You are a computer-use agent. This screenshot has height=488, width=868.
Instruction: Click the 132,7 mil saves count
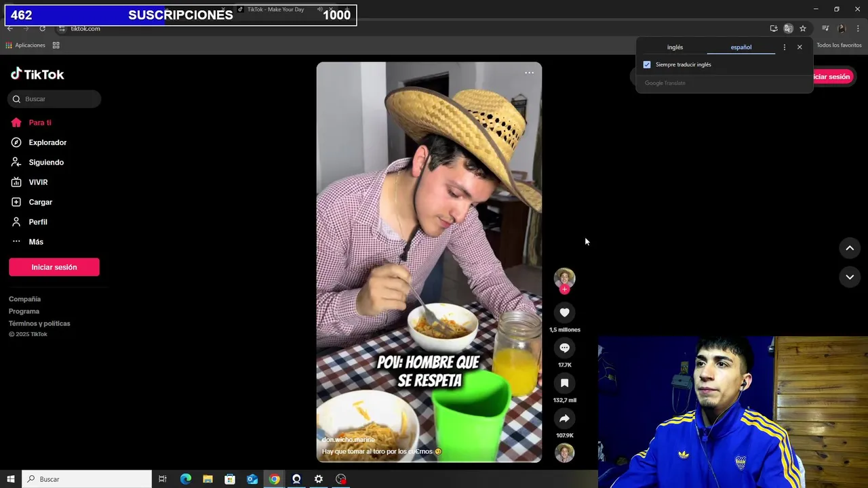pyautogui.click(x=564, y=401)
